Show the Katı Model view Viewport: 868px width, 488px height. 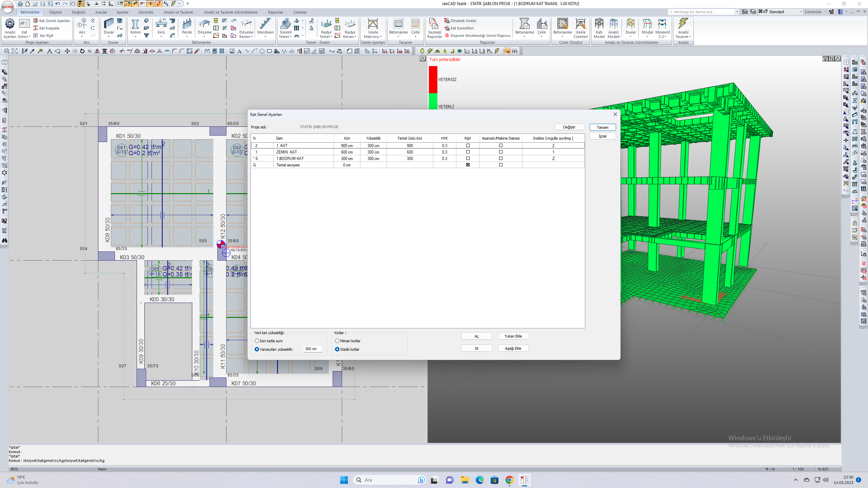pos(599,28)
